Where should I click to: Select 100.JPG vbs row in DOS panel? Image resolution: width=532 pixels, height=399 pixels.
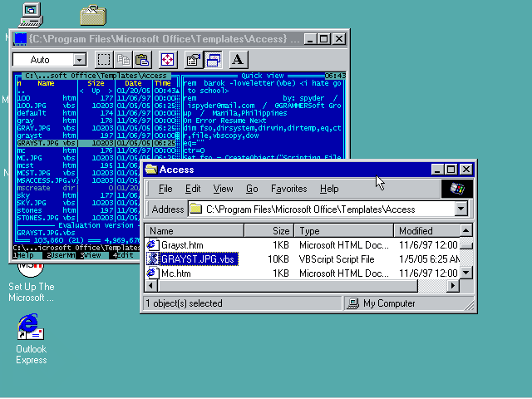coord(96,106)
